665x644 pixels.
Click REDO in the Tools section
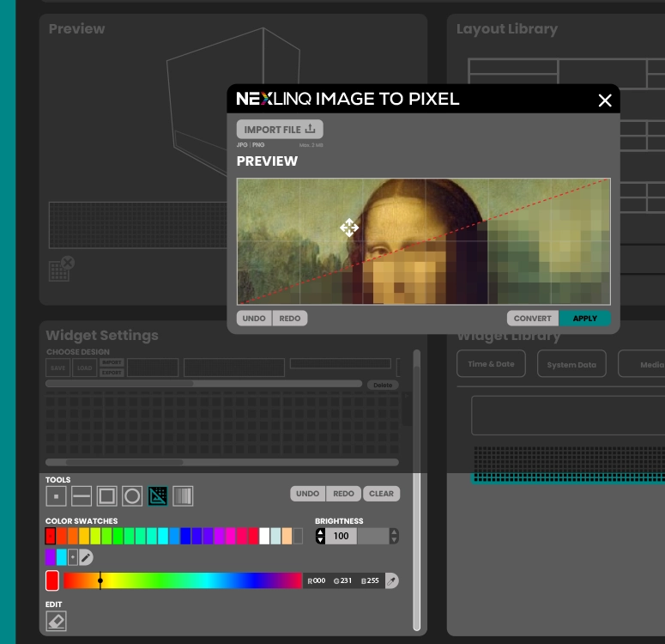pos(343,494)
